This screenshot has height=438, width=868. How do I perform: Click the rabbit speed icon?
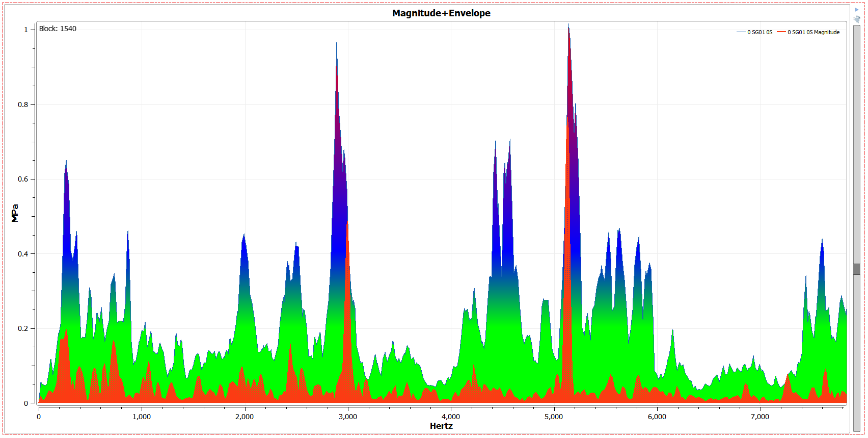pyautogui.click(x=857, y=19)
